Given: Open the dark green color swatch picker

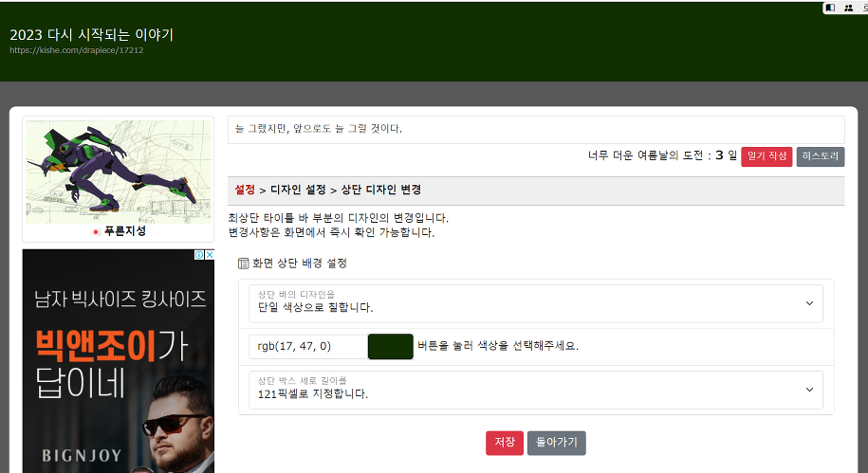Looking at the screenshot, I should click(390, 346).
